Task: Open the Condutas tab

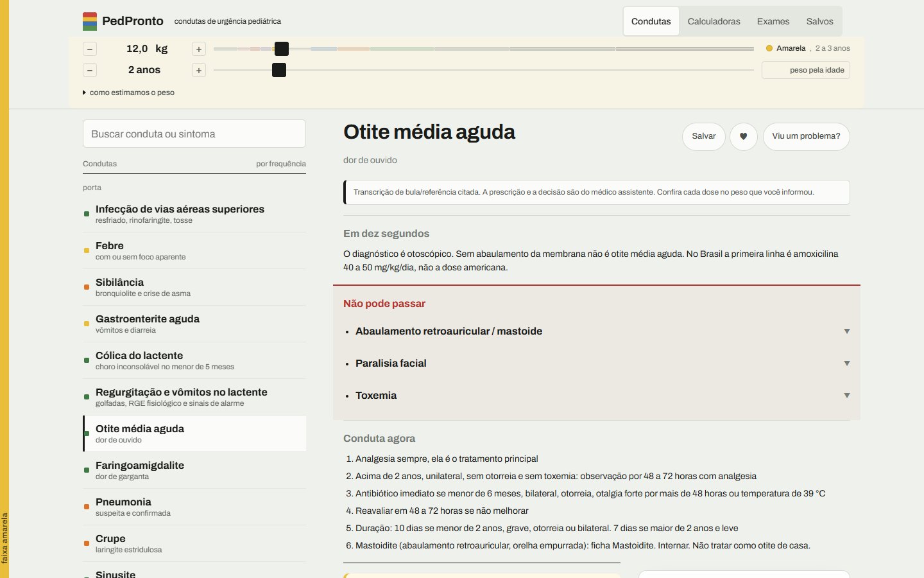Action: pyautogui.click(x=651, y=21)
